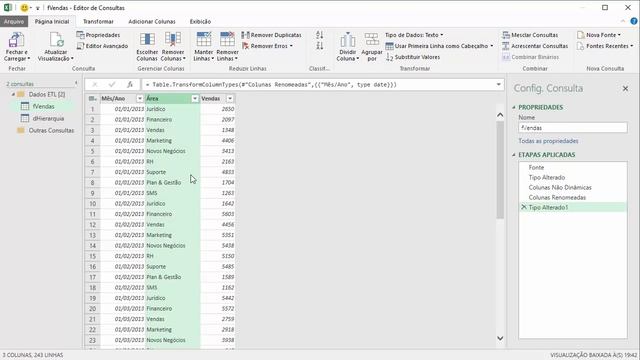Viewport: 640px width, 360px height.
Task: Click Remover Linhas icon
Action: pyautogui.click(x=227, y=40)
